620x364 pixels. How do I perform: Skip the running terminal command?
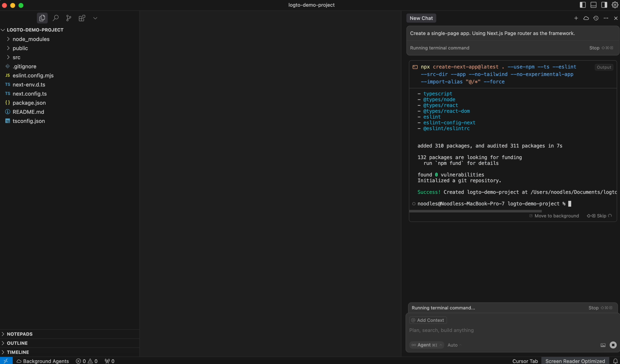[599, 216]
